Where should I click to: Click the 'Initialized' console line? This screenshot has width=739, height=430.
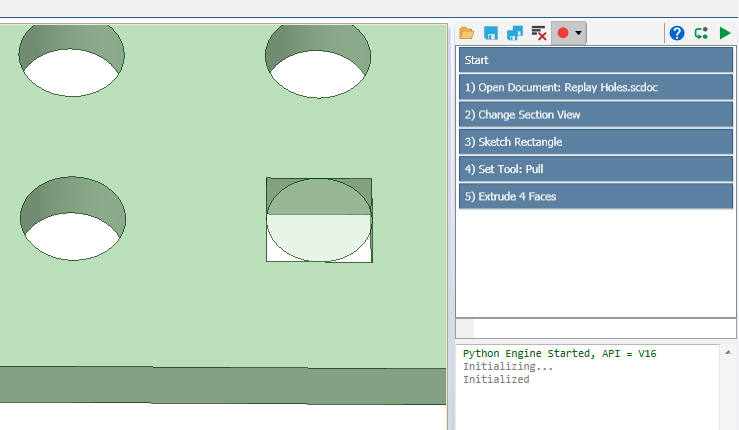click(x=496, y=380)
